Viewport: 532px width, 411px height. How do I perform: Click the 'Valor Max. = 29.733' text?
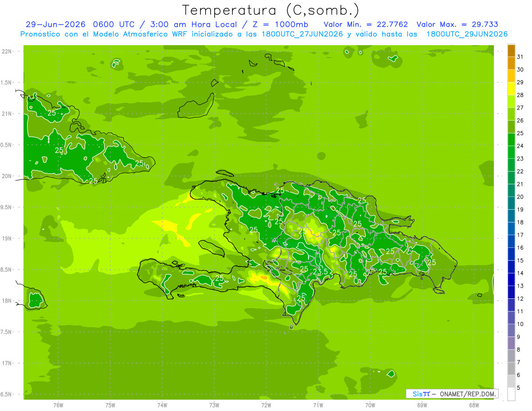(x=457, y=24)
